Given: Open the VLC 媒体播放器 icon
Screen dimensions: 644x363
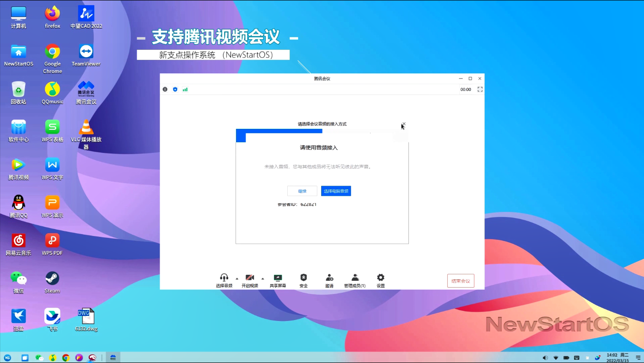Looking at the screenshot, I should (x=86, y=134).
